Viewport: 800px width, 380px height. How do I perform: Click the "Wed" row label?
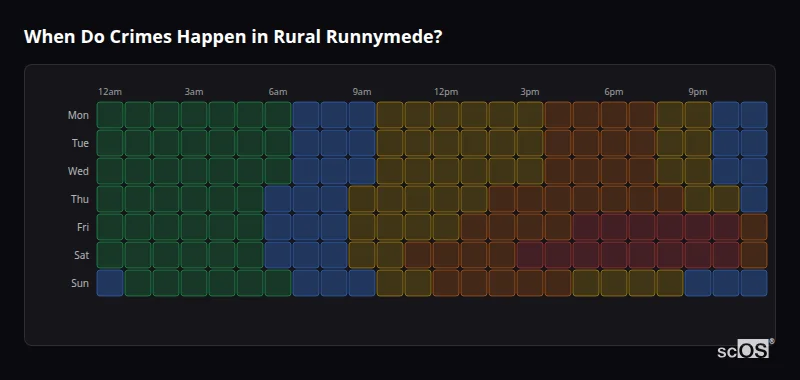tap(78, 171)
